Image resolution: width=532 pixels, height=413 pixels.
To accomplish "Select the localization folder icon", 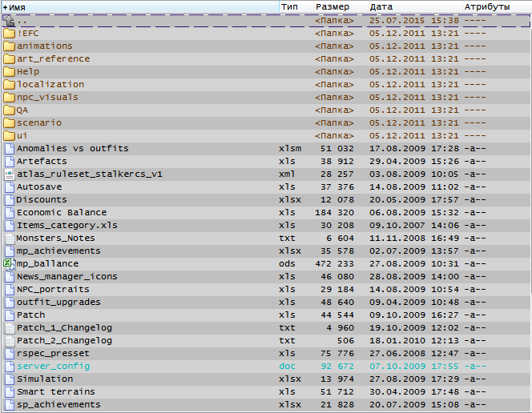I will pyautogui.click(x=10, y=85).
